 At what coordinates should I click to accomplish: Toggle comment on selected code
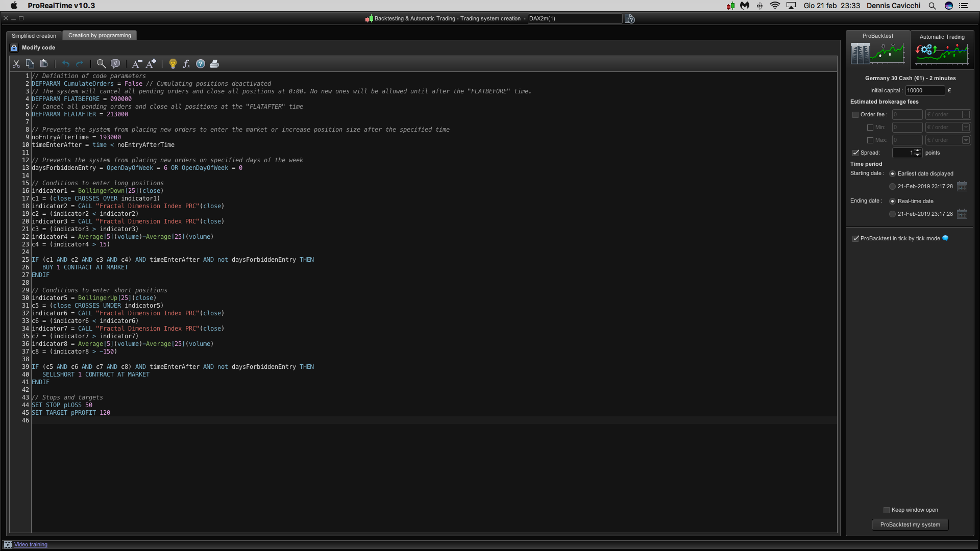pos(115,64)
